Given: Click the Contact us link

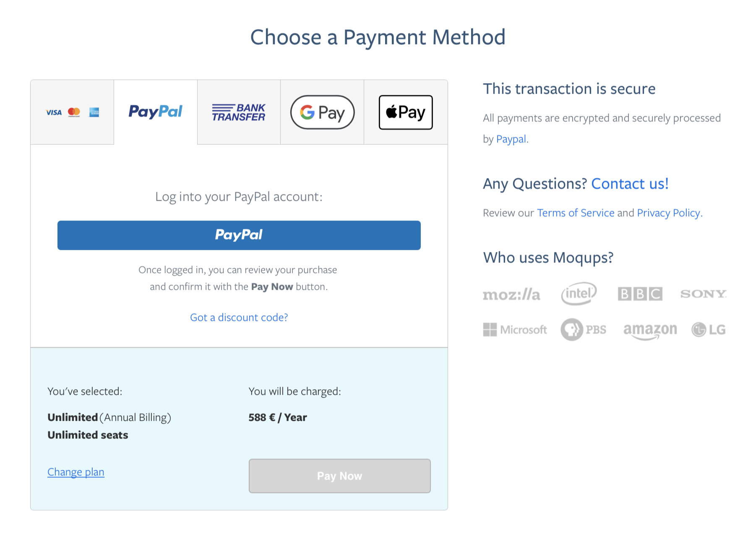Looking at the screenshot, I should click(630, 183).
